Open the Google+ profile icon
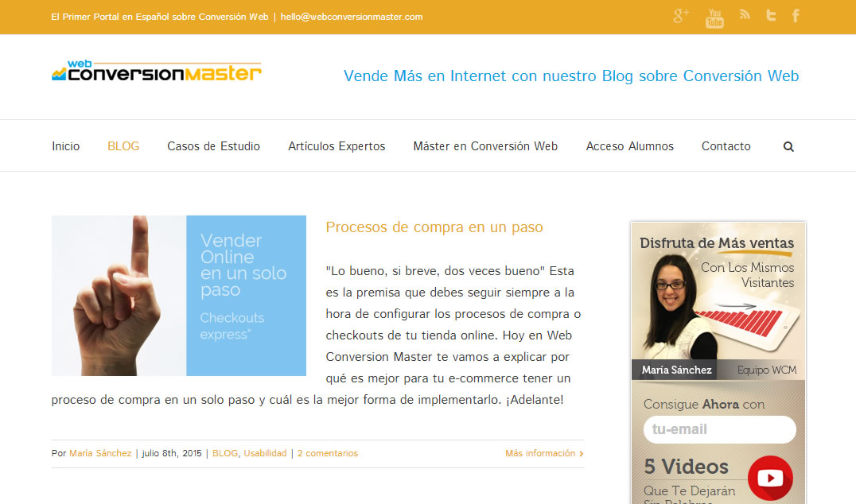 (681, 14)
